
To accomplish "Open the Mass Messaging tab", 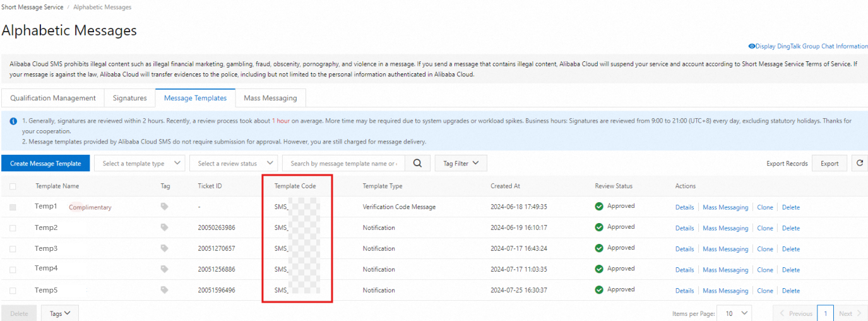I will pos(270,98).
